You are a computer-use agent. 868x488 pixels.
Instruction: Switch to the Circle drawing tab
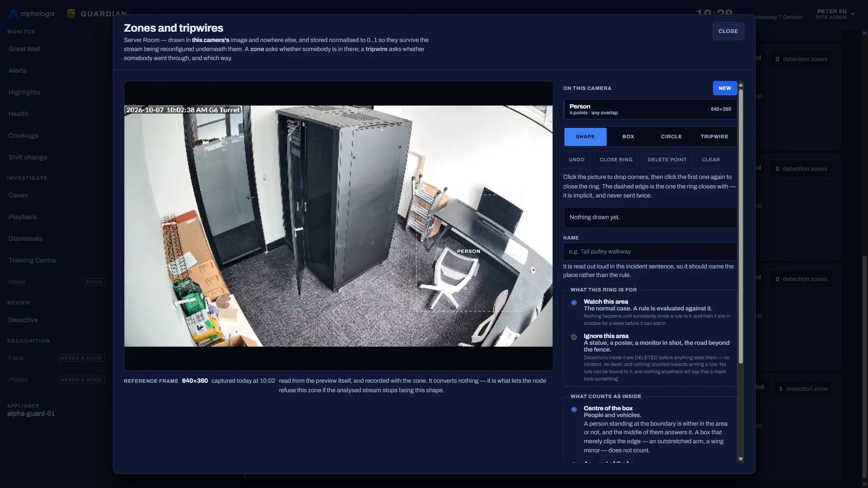pyautogui.click(x=671, y=136)
